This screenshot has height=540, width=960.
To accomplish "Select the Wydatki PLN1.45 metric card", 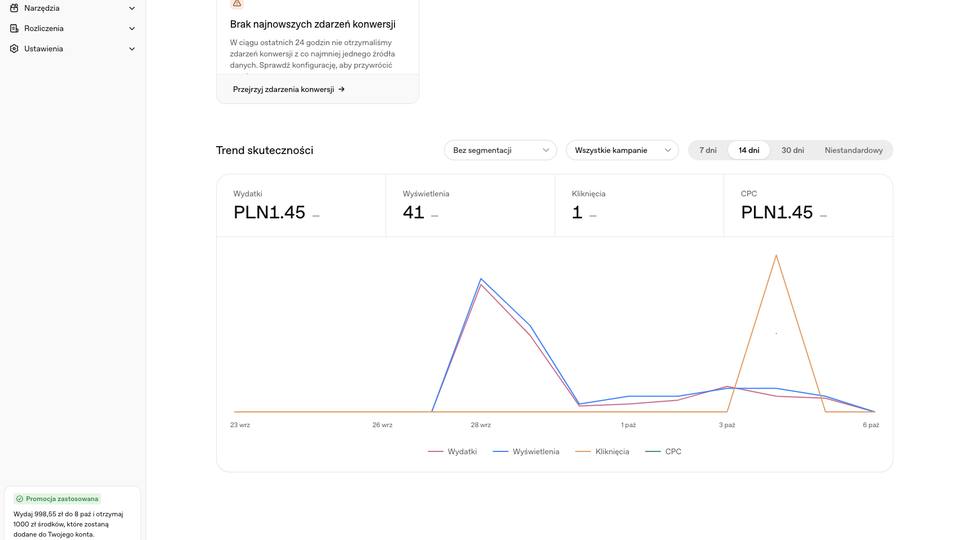I will coord(301,206).
